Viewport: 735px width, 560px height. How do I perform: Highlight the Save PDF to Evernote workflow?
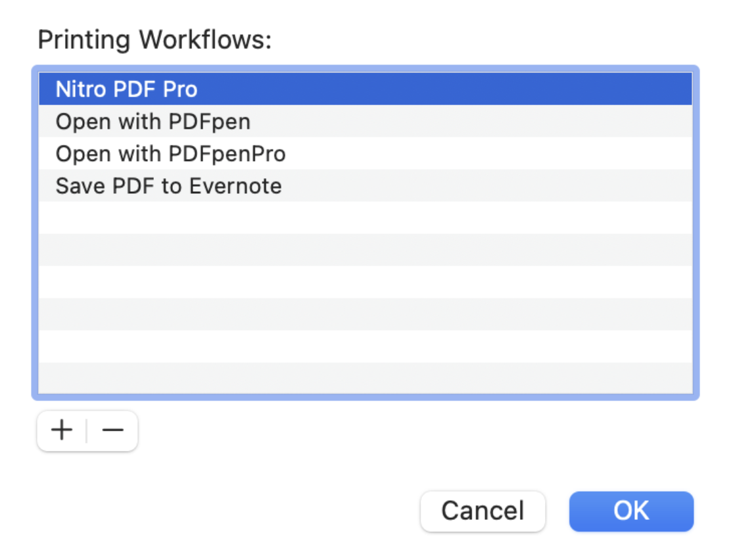pyautogui.click(x=168, y=186)
